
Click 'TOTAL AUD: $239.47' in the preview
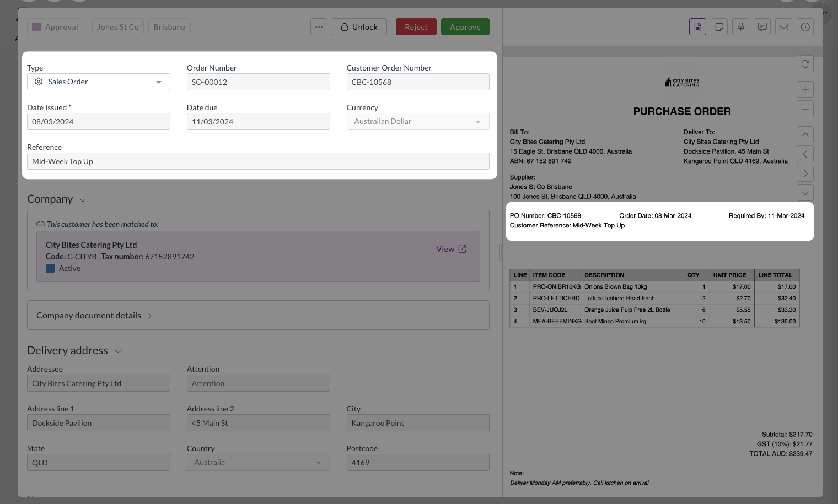781,454
